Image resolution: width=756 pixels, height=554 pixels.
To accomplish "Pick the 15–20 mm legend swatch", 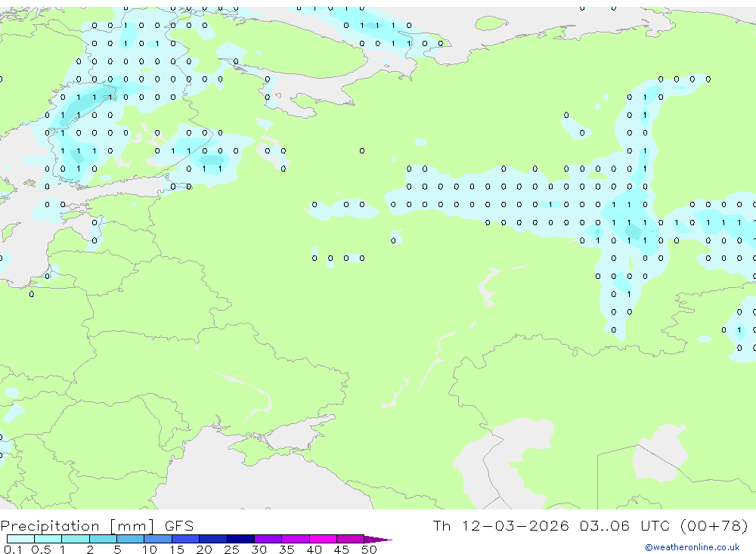I will (x=186, y=539).
